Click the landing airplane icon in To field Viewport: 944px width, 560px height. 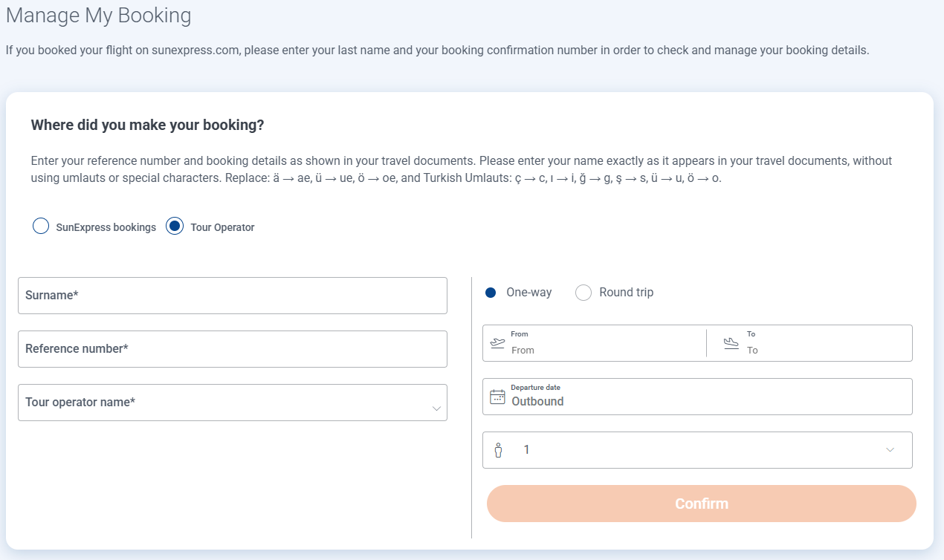tap(731, 343)
